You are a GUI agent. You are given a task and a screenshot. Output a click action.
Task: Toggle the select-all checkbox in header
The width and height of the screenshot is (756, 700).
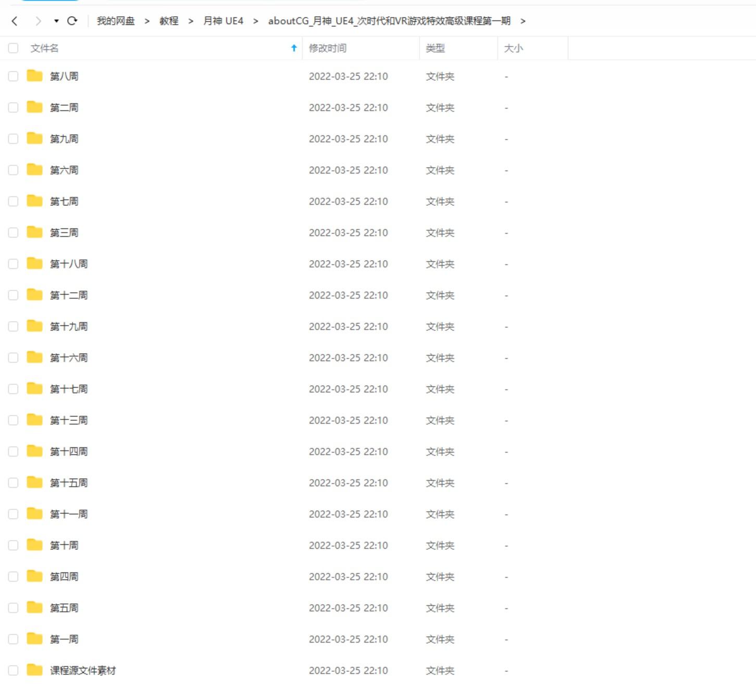coord(14,48)
